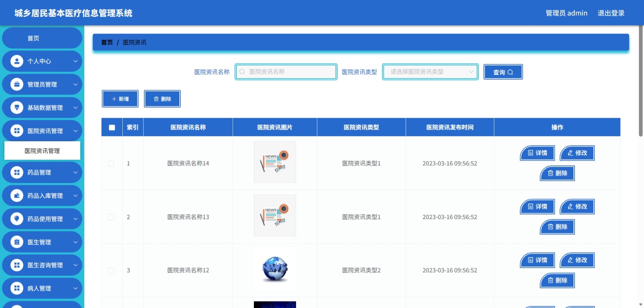Click the 医院资讯名称12 cell text
This screenshot has width=644, height=308.
click(x=188, y=270)
